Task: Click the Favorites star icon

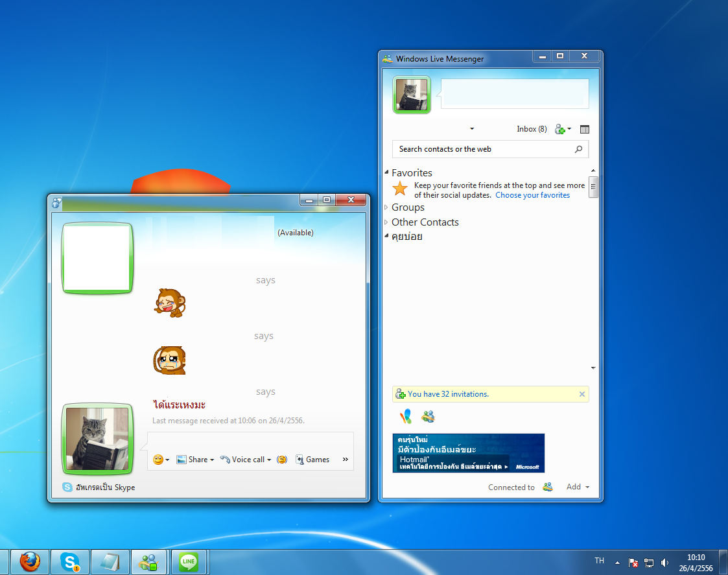Action: [x=400, y=189]
